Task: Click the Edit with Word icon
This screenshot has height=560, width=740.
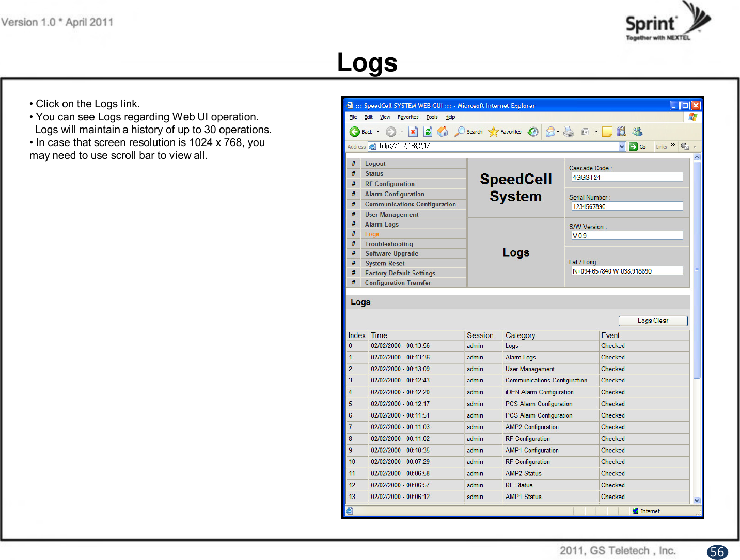Action: click(x=585, y=132)
